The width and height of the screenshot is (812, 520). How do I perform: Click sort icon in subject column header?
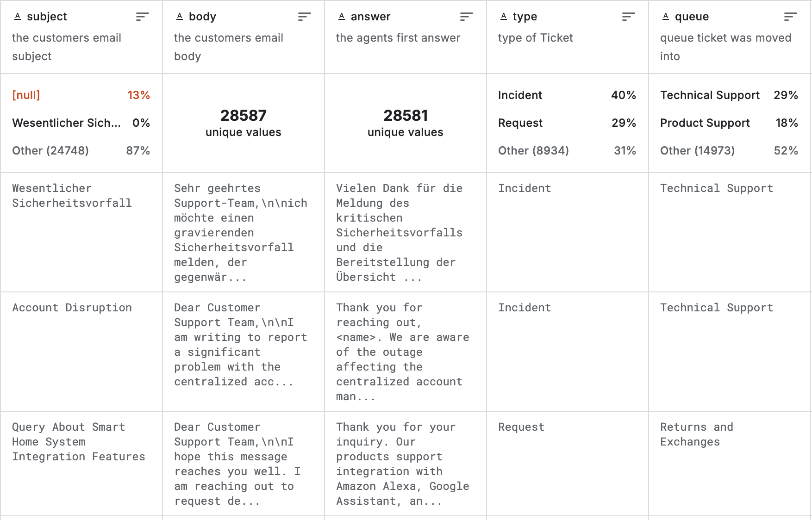142,17
